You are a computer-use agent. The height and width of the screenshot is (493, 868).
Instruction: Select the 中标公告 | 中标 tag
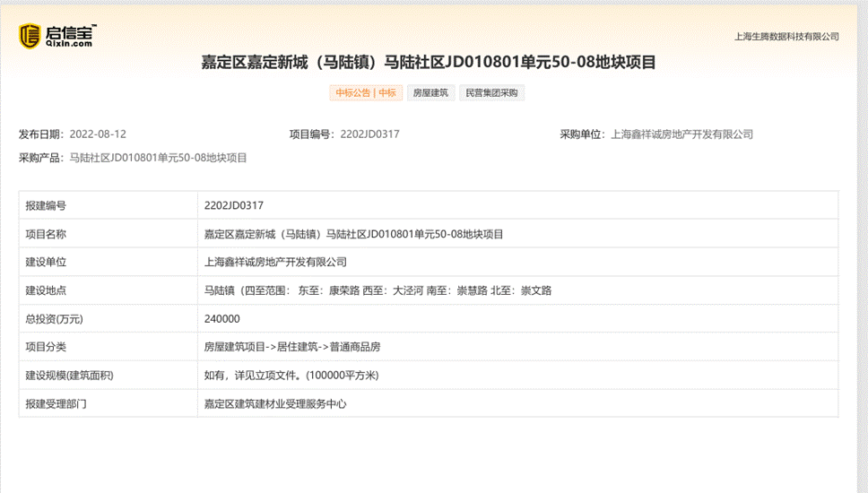[366, 93]
